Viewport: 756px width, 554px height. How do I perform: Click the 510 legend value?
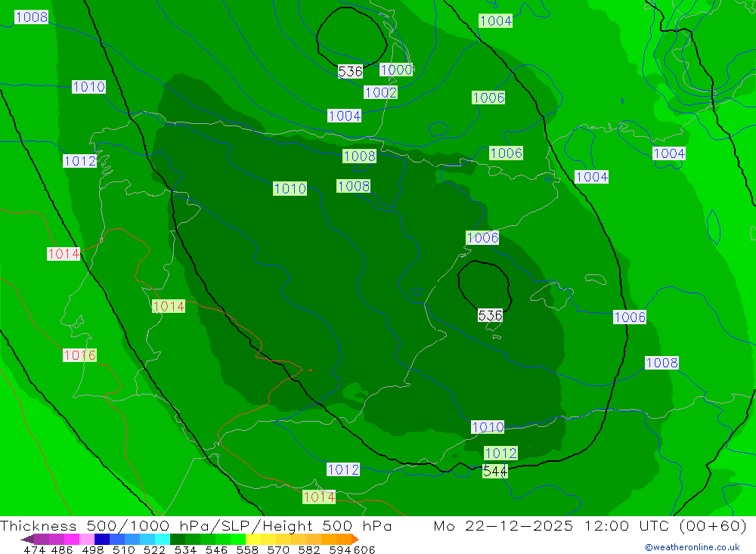[123, 549]
